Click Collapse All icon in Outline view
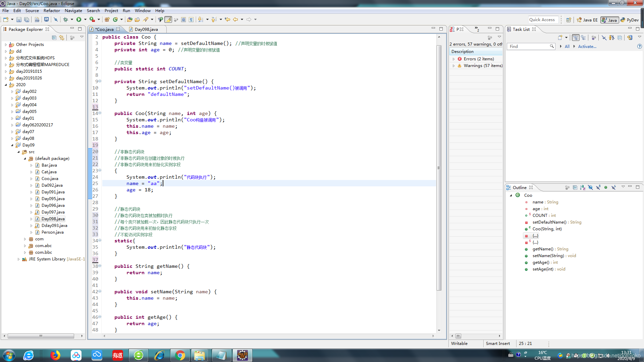Viewport: 644px width, 362px height. pyautogui.click(x=575, y=187)
